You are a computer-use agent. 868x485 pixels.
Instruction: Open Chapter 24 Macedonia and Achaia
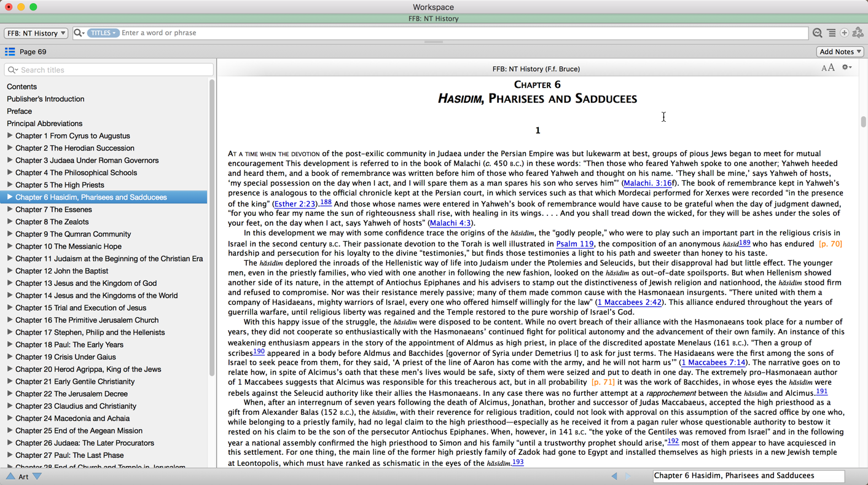(72, 419)
